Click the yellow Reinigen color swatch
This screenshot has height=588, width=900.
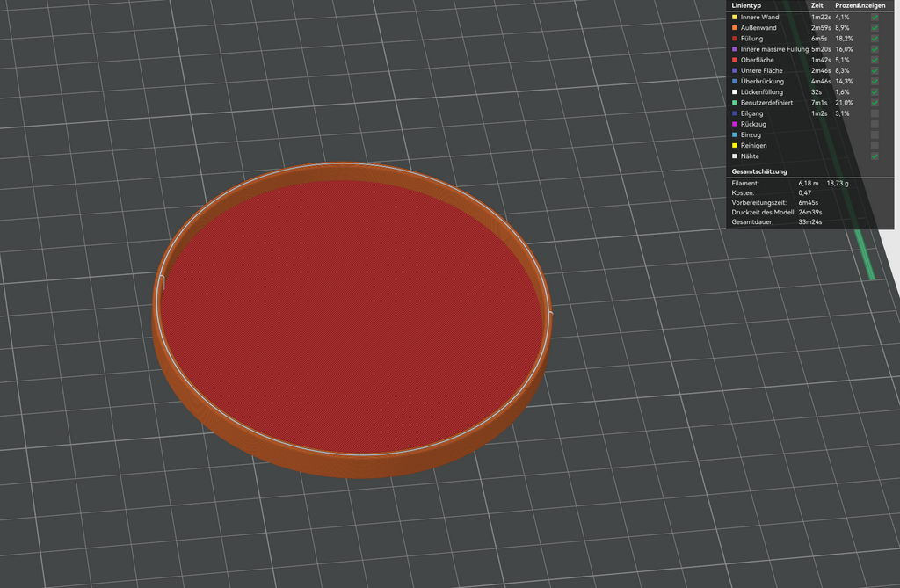point(734,146)
